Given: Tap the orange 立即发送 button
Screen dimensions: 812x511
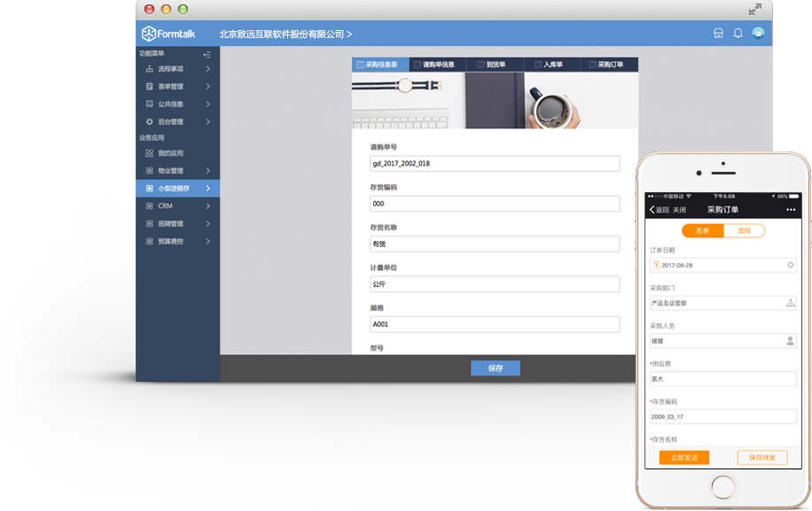Looking at the screenshot, I should tap(684, 458).
